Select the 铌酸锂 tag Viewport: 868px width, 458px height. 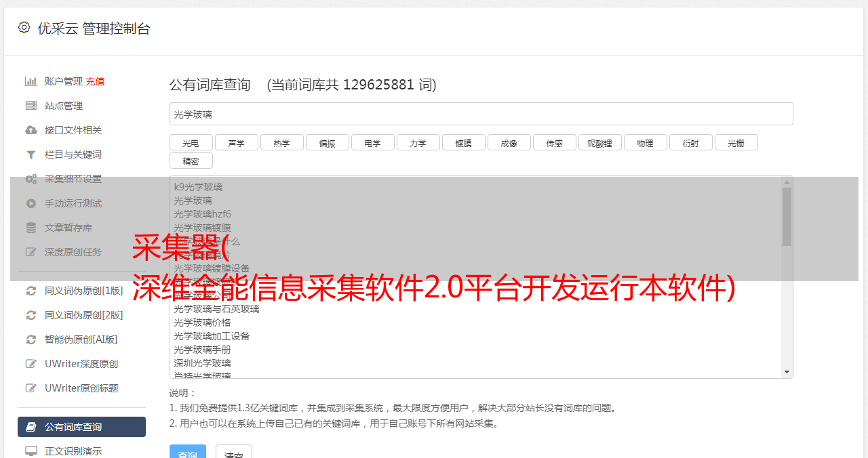[x=599, y=142]
